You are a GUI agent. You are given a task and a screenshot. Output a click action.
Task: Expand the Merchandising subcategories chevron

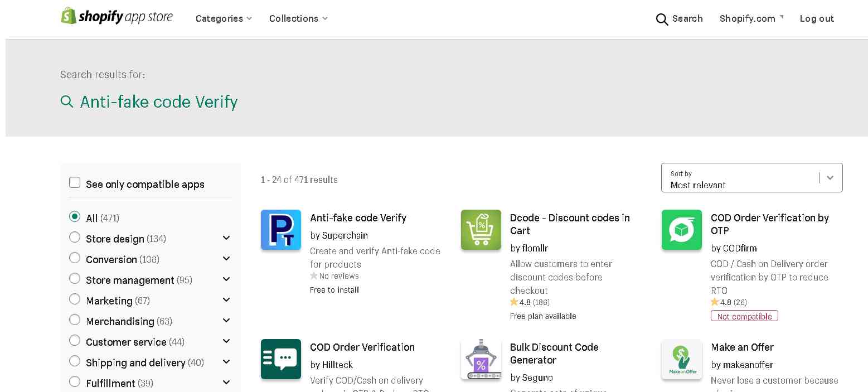(x=226, y=321)
